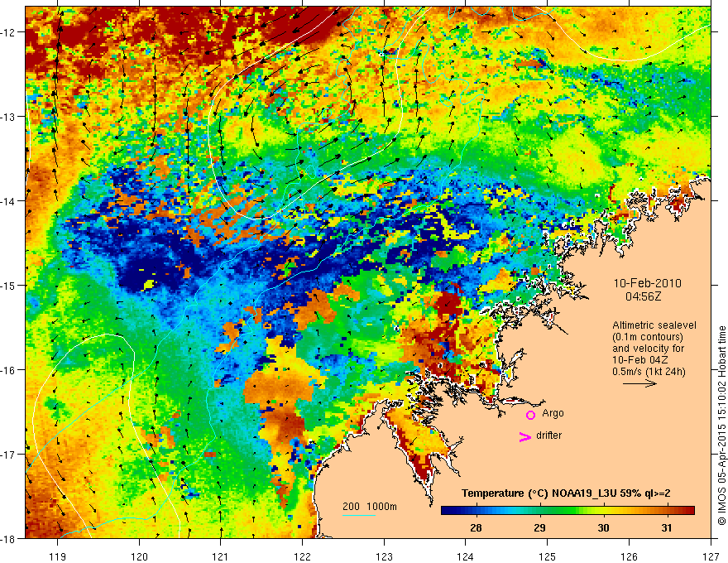Click the '-15' latitude axis label
Screen dimensions: 728x563
(x=9, y=285)
